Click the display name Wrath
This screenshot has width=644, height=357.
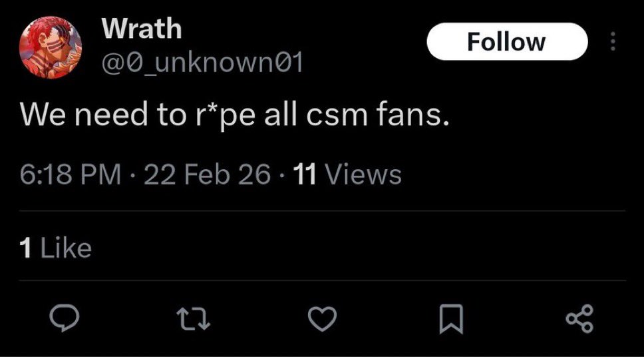click(140, 29)
